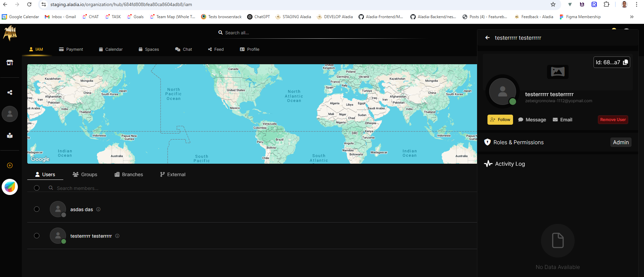Go back using the arrow in the user panel

pyautogui.click(x=487, y=38)
